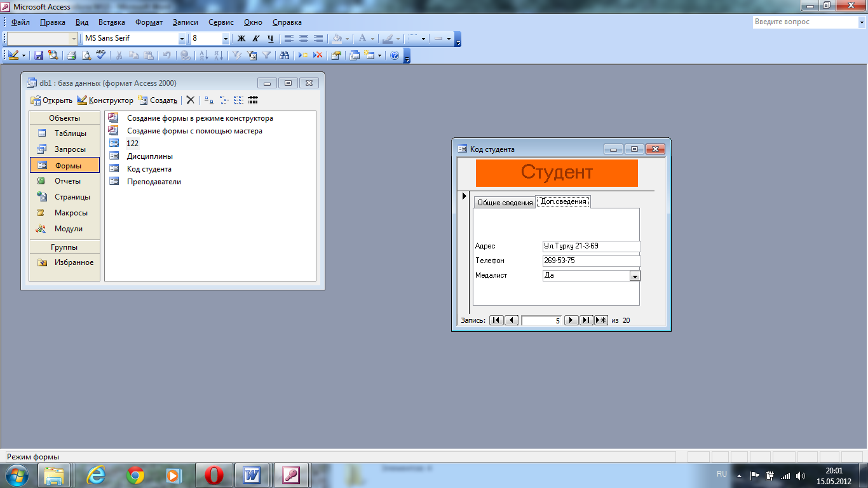Screen dimensions: 868x488
Task: Open the Сервис menu
Action: pos(221,22)
